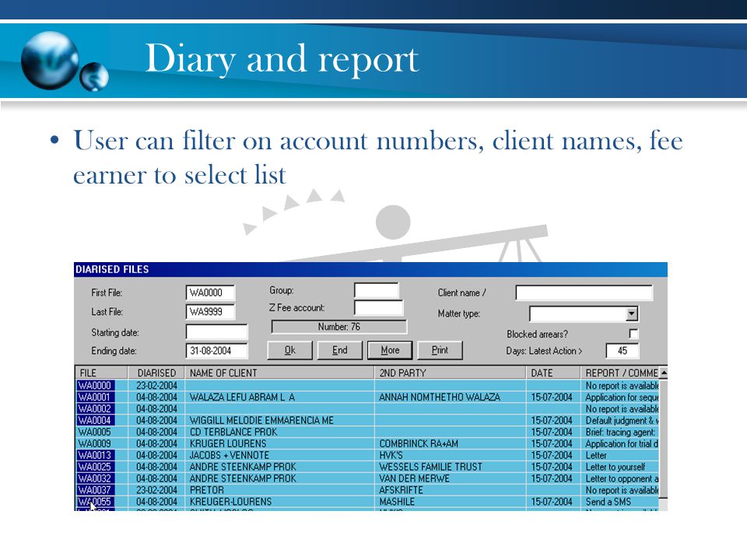Click client WIGGILL MELODIE EMMARENCIA ME

[x=261, y=421]
